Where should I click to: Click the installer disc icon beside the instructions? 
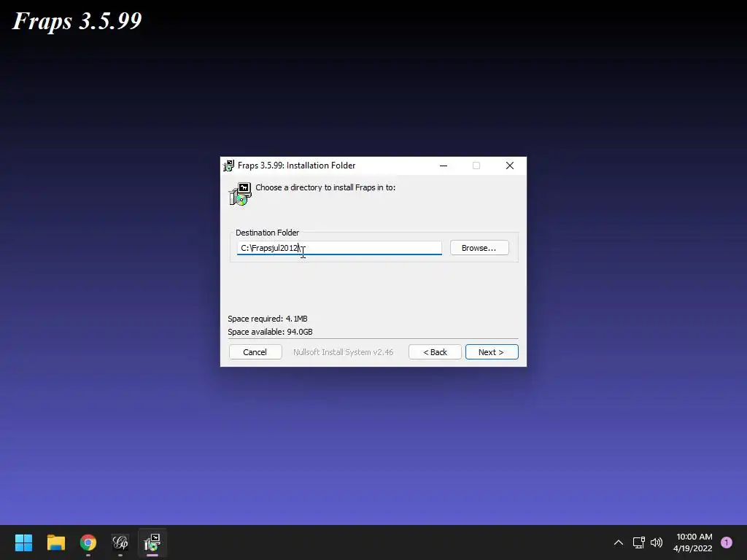[240, 194]
